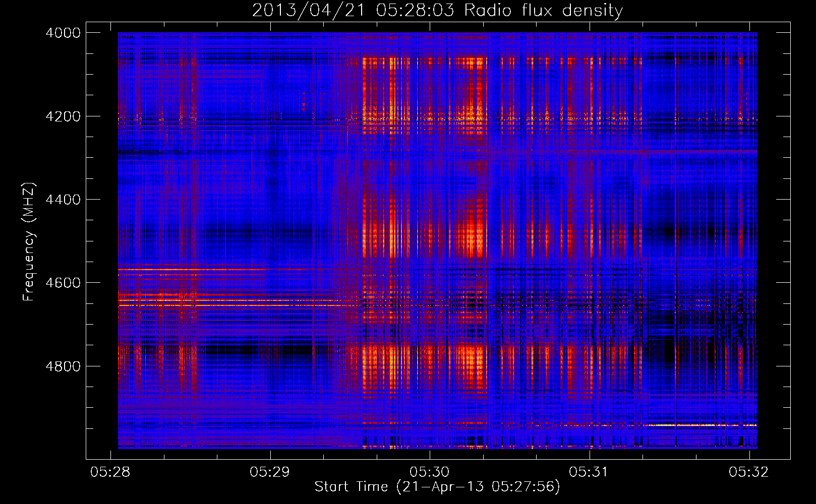This screenshot has height=504, width=816.
Task: Click the 'Start Time (21-Apr-13 05:27:56)' axis title
Action: [437, 487]
